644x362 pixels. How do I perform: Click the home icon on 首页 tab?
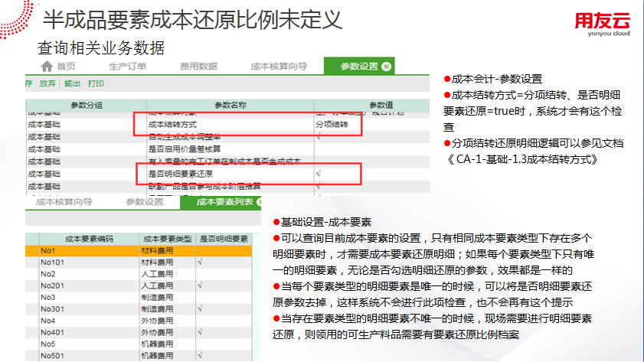click(x=47, y=67)
